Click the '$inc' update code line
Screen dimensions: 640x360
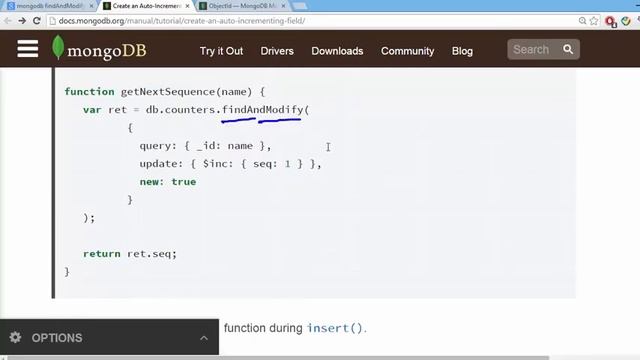point(231,164)
